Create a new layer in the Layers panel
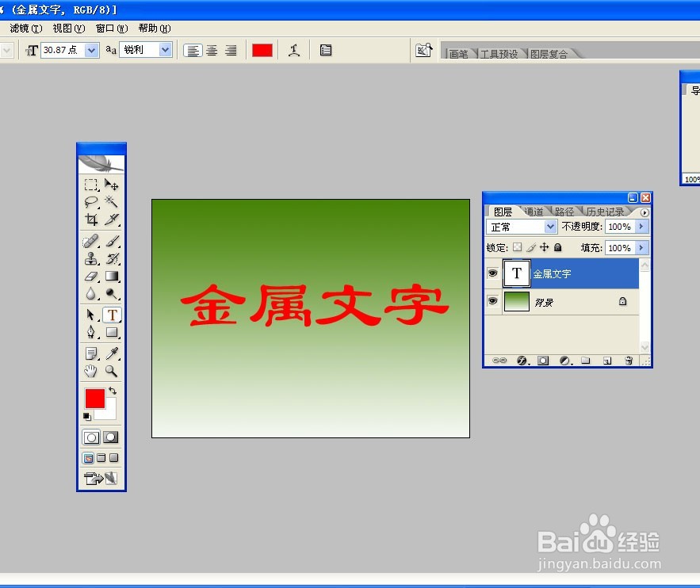 606,359
